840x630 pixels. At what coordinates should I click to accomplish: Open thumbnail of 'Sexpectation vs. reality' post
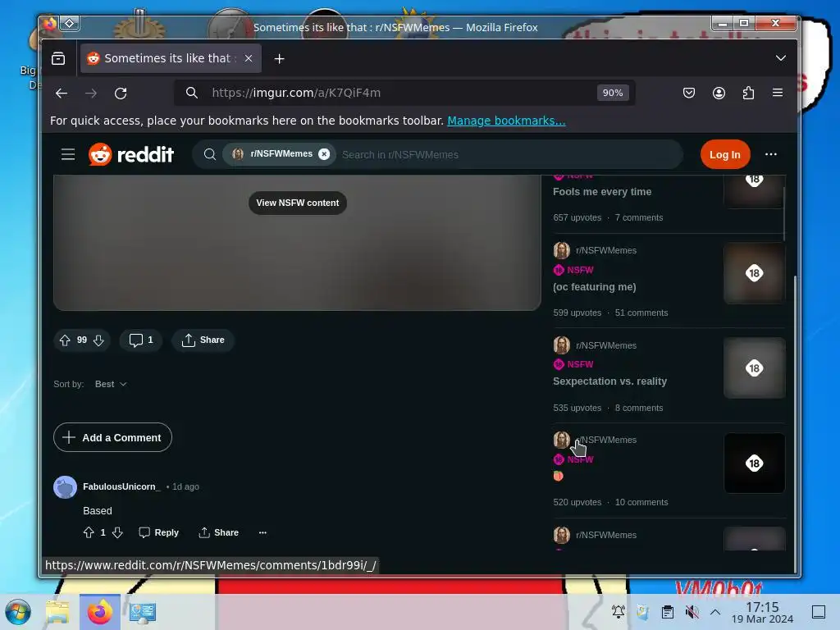tap(755, 368)
